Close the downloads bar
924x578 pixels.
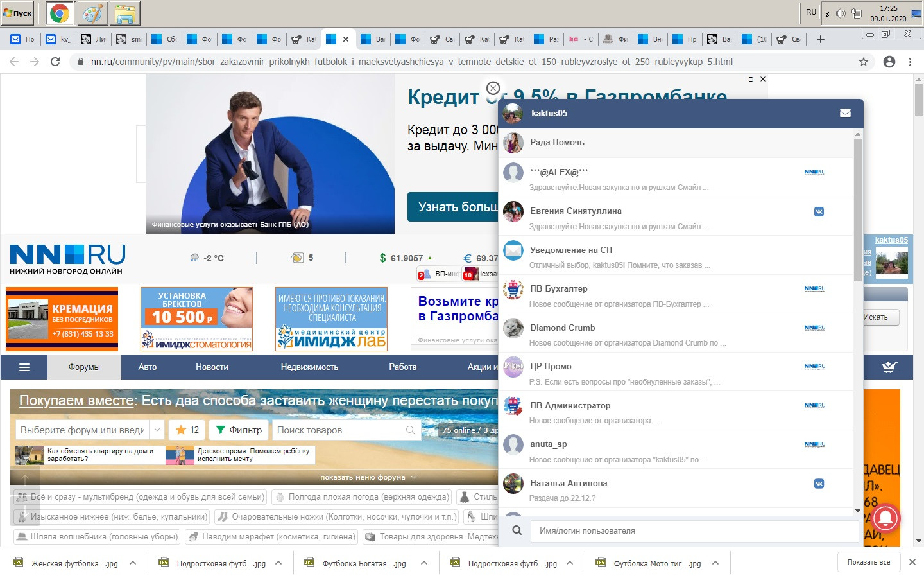[x=912, y=562]
